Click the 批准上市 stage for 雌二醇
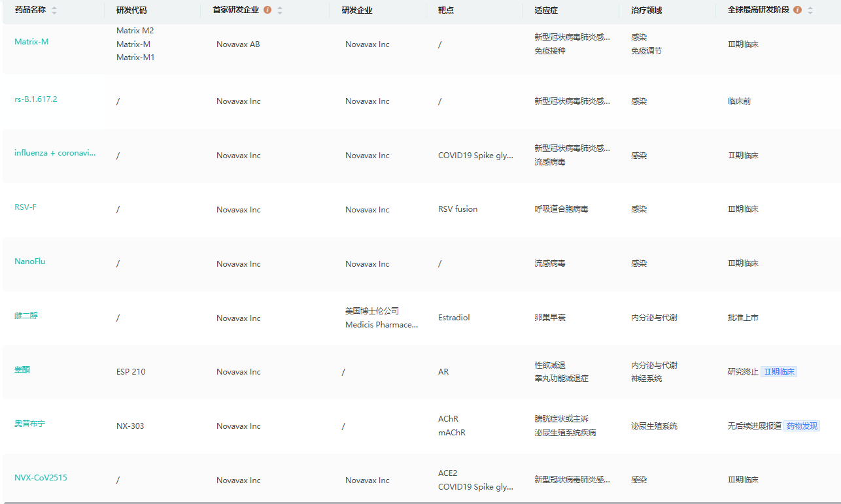The image size is (841, 504). pos(743,318)
